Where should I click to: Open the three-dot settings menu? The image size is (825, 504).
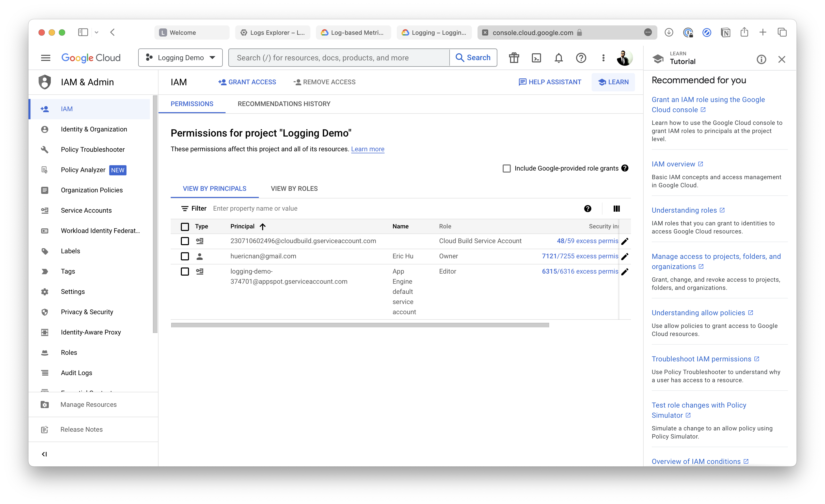click(603, 58)
